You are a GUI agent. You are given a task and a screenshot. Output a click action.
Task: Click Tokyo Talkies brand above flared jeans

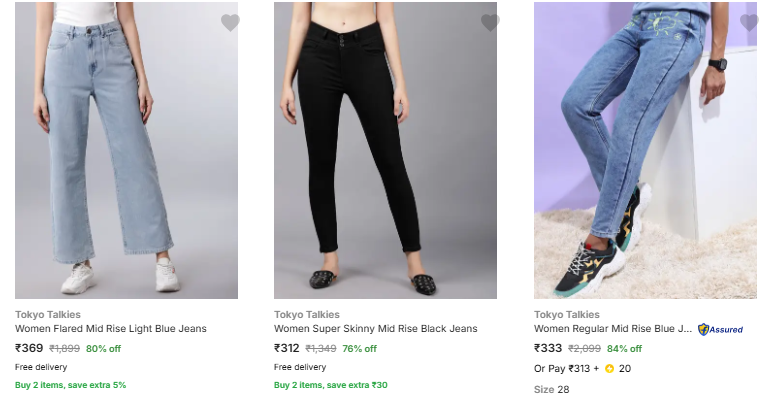click(x=48, y=314)
